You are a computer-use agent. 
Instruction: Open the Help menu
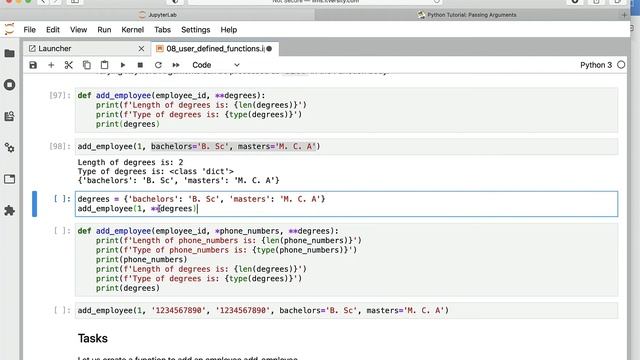229,30
